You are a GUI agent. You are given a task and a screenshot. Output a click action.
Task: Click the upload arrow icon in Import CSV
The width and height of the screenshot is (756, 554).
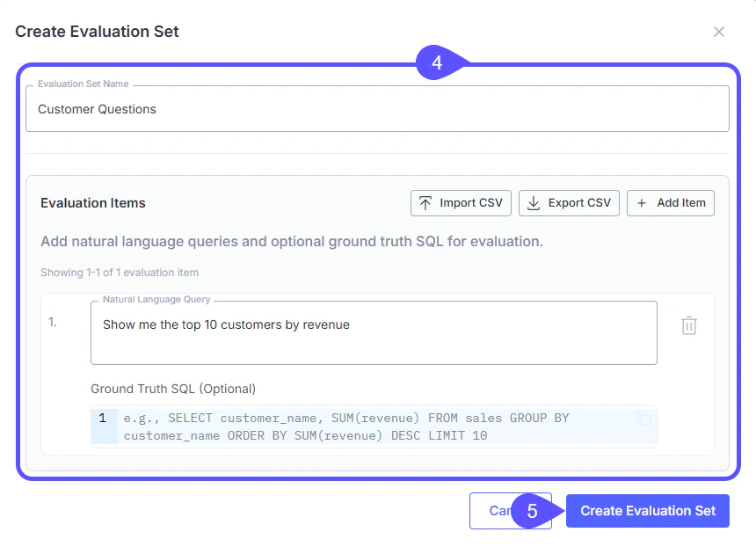(425, 203)
